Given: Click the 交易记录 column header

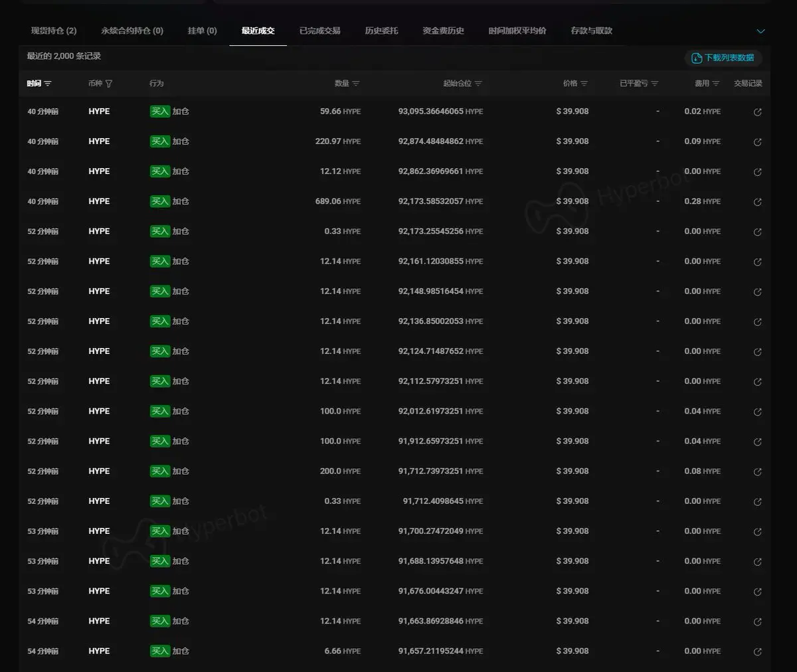Looking at the screenshot, I should 748,84.
